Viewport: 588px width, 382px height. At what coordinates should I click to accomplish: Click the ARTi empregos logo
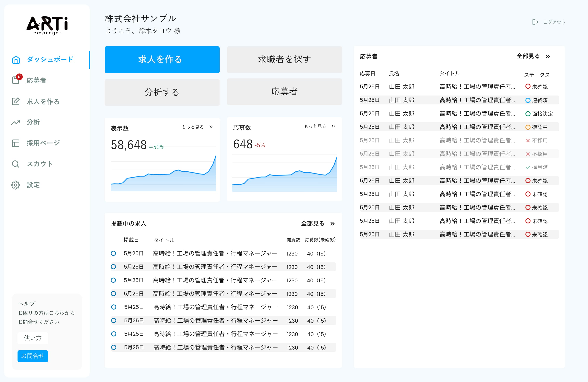47,26
